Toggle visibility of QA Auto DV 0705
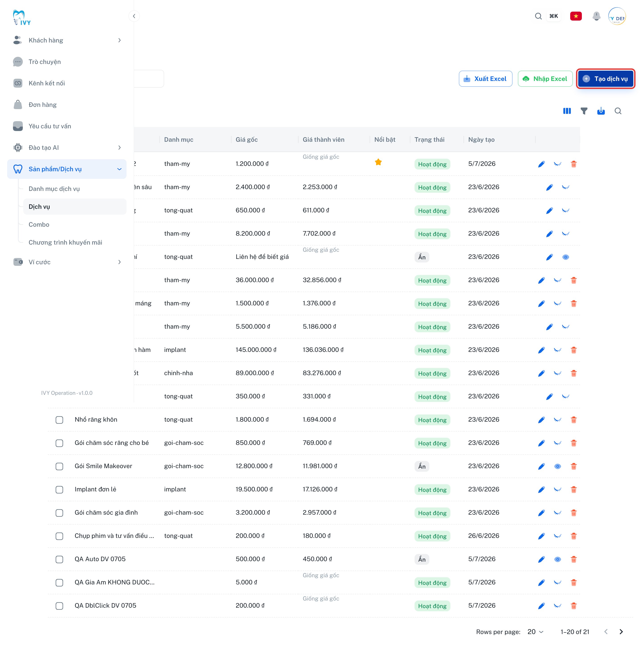Viewport: 644px width, 664px height. (x=557, y=559)
